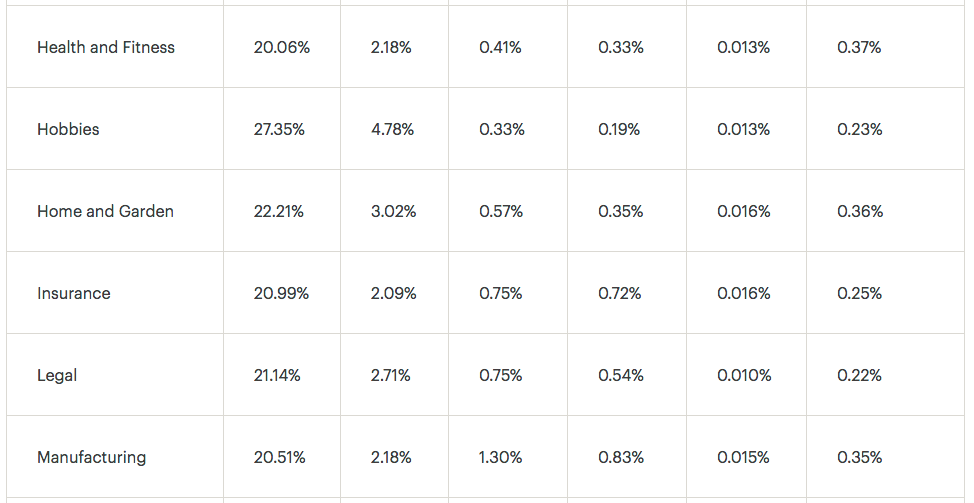The width and height of the screenshot is (974, 503).
Task: Click the Manufacturing row label
Action: coord(92,458)
